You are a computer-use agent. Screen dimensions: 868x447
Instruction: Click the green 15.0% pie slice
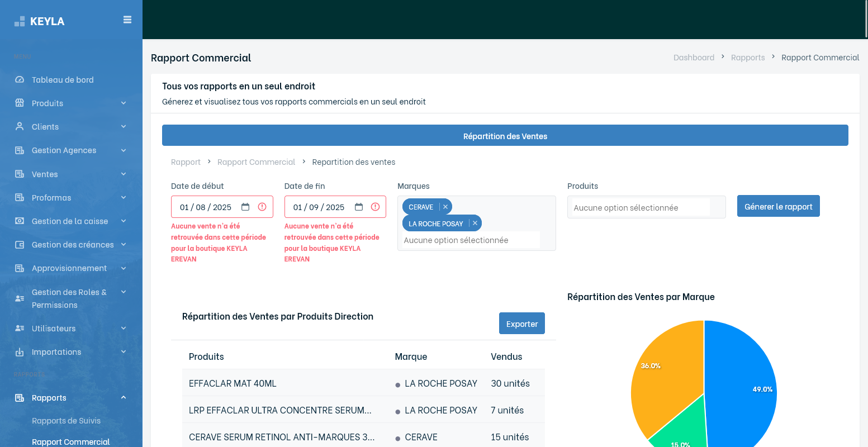click(x=679, y=430)
